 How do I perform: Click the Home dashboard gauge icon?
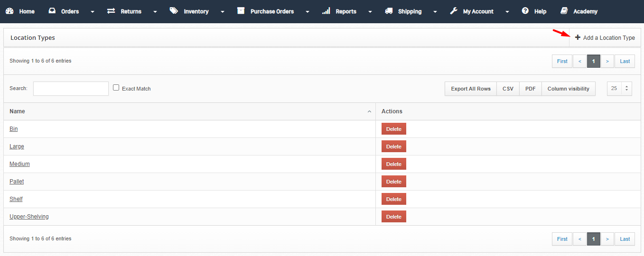click(9, 11)
